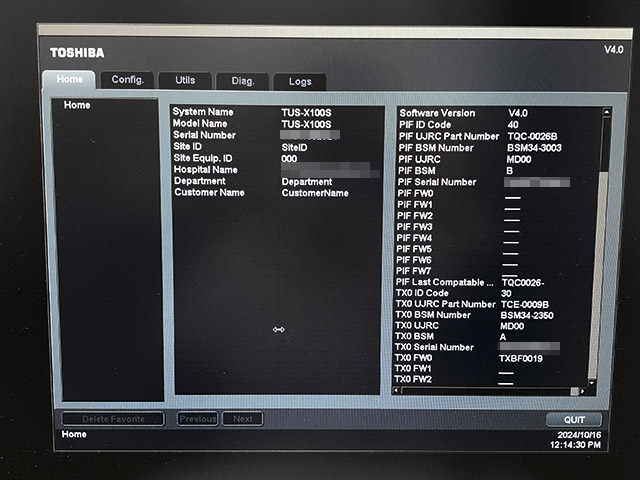This screenshot has height=480, width=640.
Task: Click the V4.0 version label at top right
Action: click(613, 50)
